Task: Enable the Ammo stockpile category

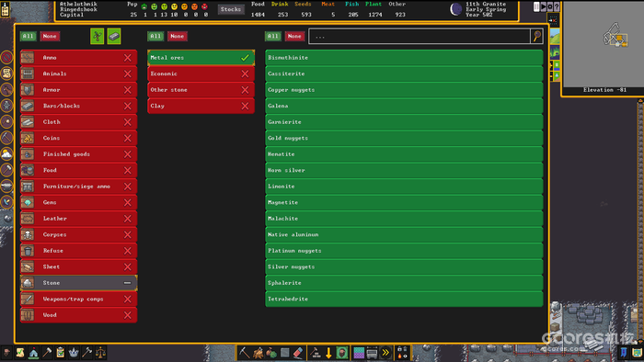Action: [x=78, y=57]
